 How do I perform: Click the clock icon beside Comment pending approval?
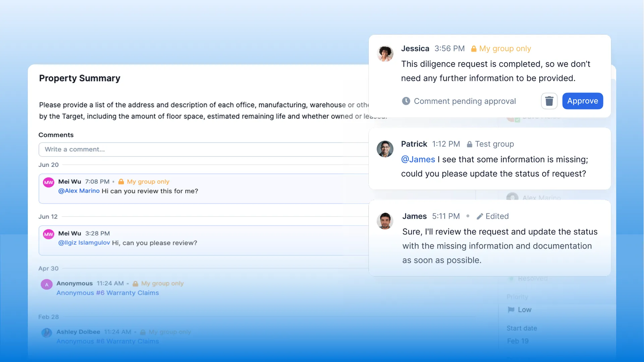pyautogui.click(x=406, y=101)
